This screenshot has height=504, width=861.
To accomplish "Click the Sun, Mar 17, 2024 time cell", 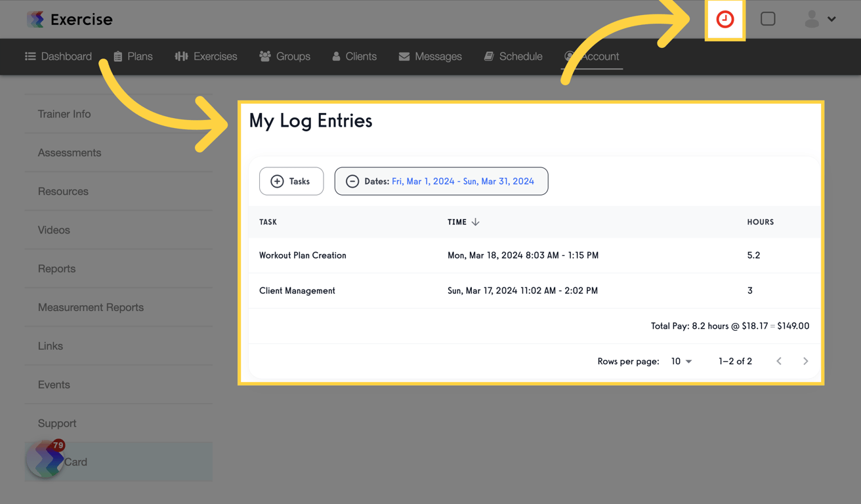I will tap(522, 291).
